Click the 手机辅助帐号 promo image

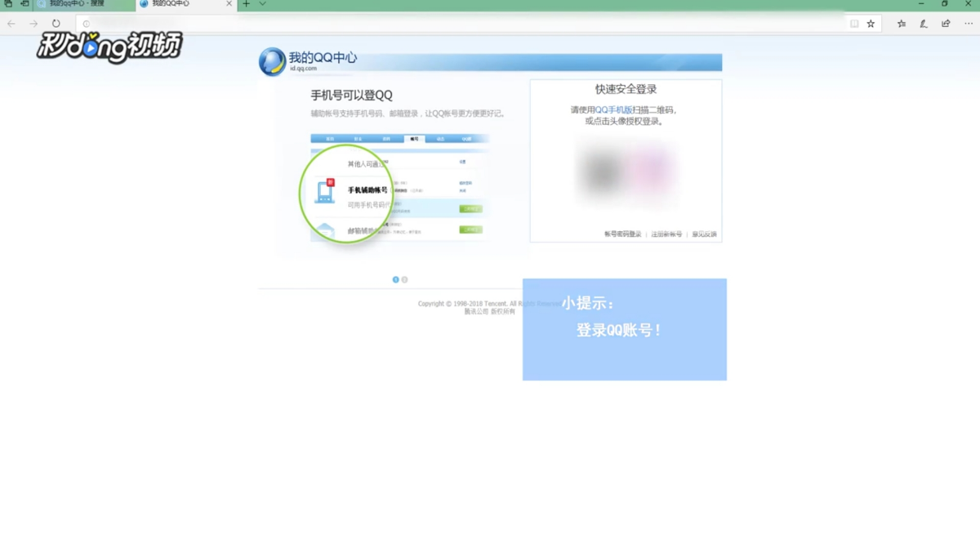(394, 189)
